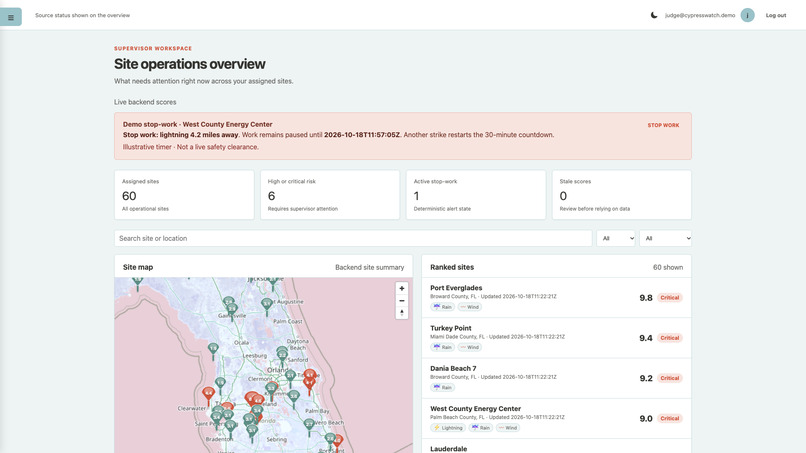The image size is (806, 453).
Task: Click the Log out link
Action: 776,15
